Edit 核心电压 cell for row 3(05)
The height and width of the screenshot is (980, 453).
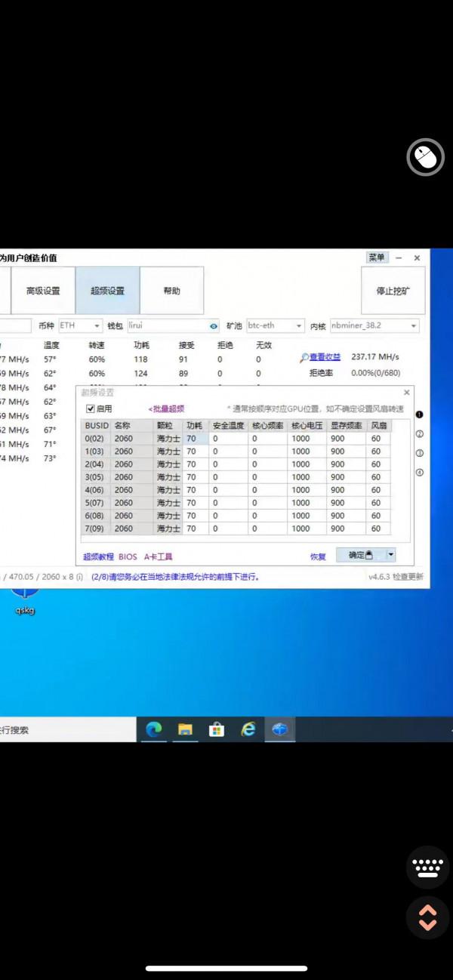click(x=307, y=477)
